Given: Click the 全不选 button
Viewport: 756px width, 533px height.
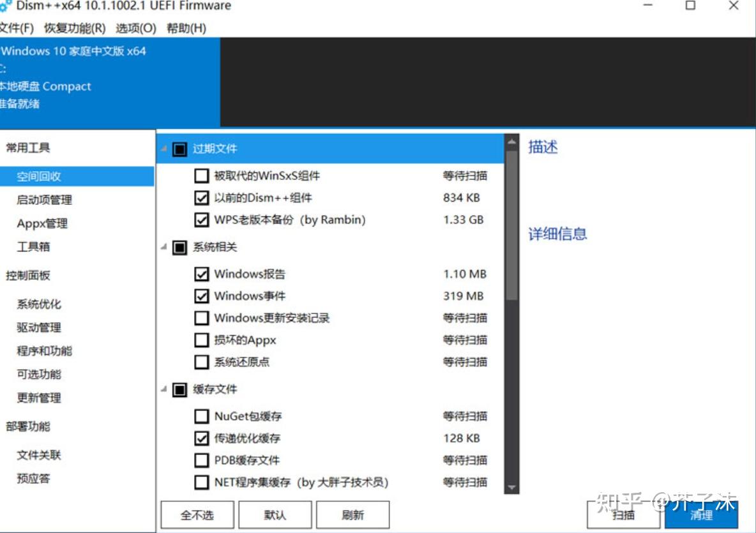Looking at the screenshot, I should pos(197,514).
